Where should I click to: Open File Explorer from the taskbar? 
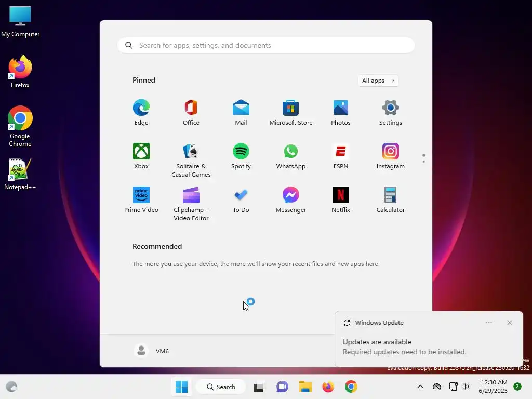tap(305, 387)
